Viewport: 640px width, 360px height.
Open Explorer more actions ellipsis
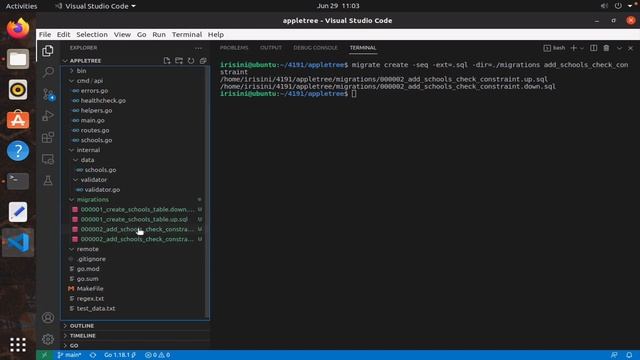(x=198, y=48)
